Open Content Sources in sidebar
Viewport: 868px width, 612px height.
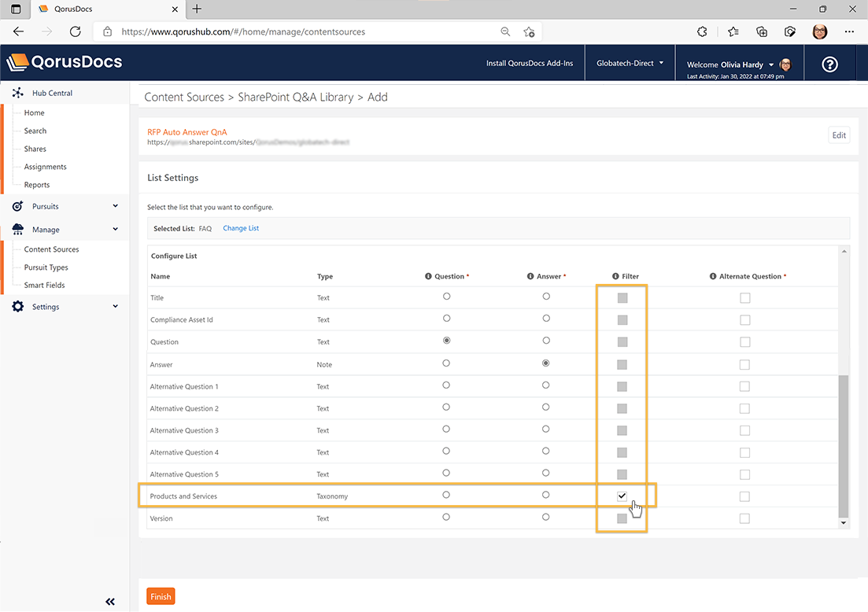coord(51,249)
